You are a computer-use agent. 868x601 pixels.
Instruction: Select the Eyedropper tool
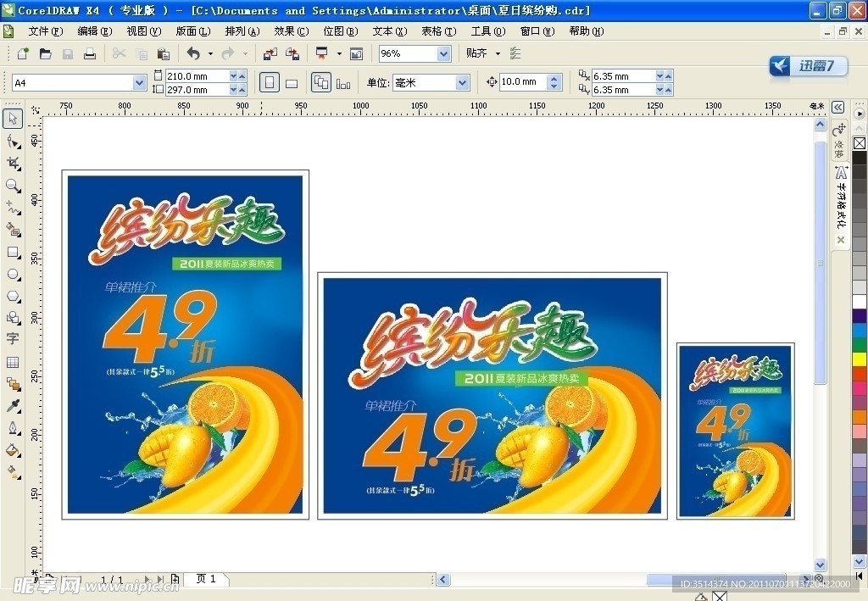[13, 406]
